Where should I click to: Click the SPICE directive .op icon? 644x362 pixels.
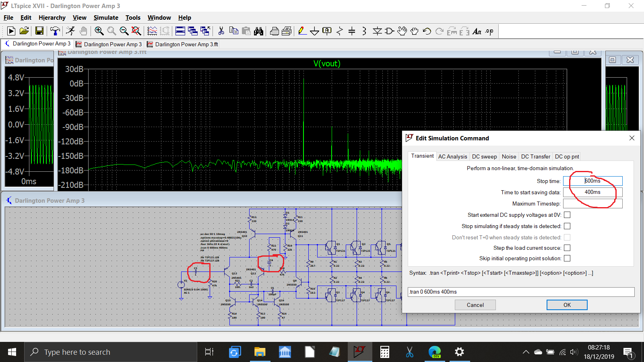click(x=489, y=31)
